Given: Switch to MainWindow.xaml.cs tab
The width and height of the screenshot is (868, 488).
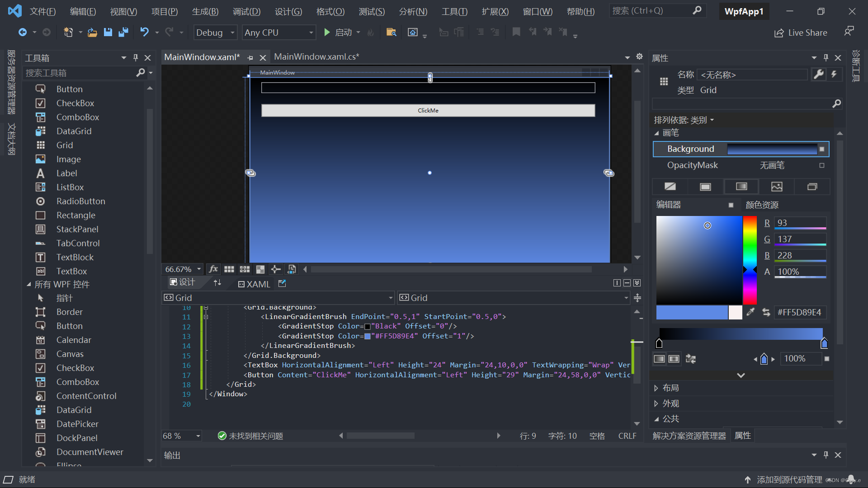Looking at the screenshot, I should 316,57.
